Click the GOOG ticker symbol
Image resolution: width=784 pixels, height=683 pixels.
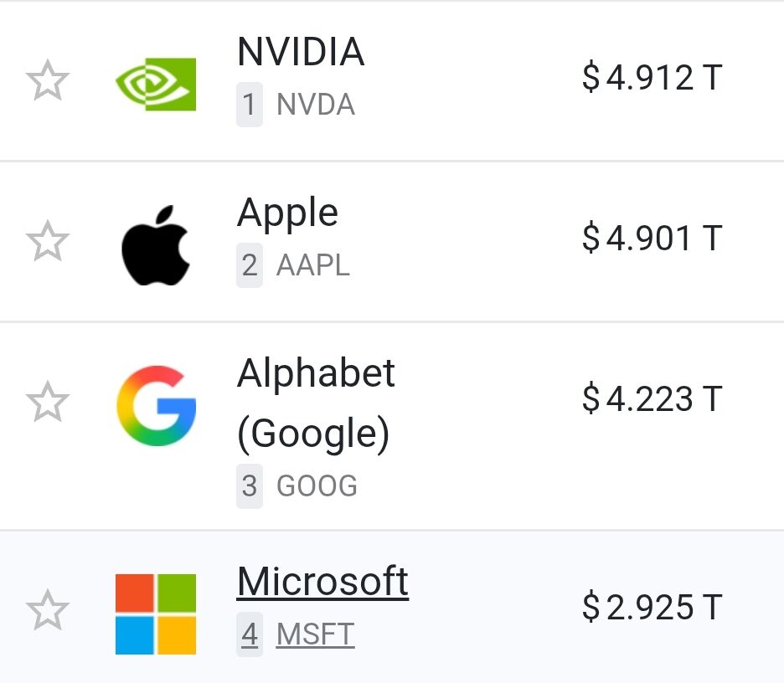coord(317,485)
